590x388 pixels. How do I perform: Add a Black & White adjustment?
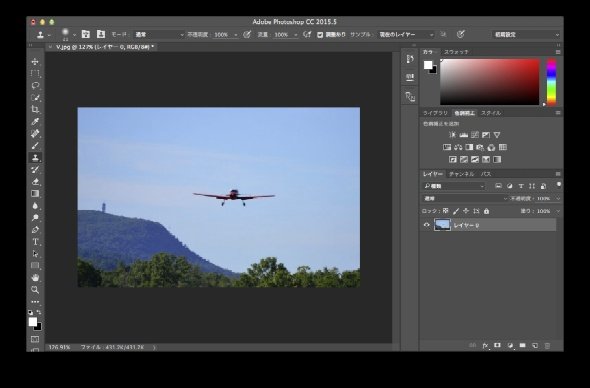(469, 147)
